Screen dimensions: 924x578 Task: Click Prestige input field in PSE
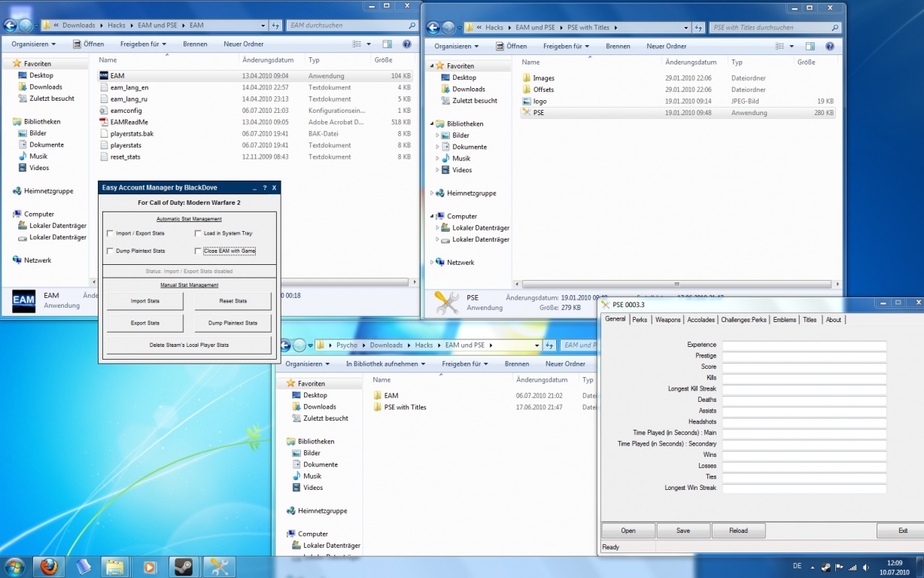pyautogui.click(x=804, y=356)
